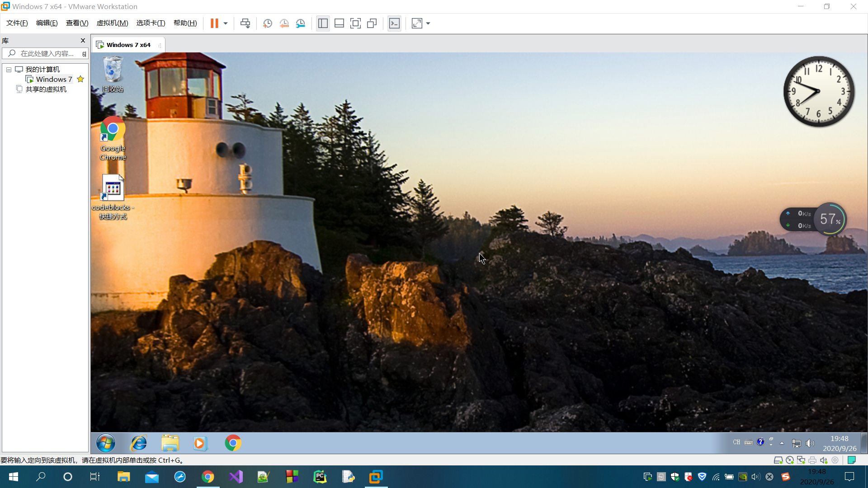Enter full screen mode

pyautogui.click(x=355, y=23)
